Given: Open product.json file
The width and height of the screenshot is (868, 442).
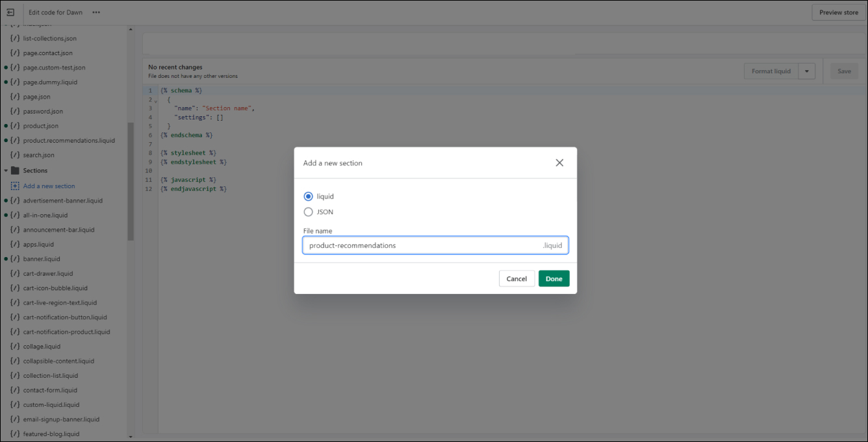Looking at the screenshot, I should tap(40, 126).
